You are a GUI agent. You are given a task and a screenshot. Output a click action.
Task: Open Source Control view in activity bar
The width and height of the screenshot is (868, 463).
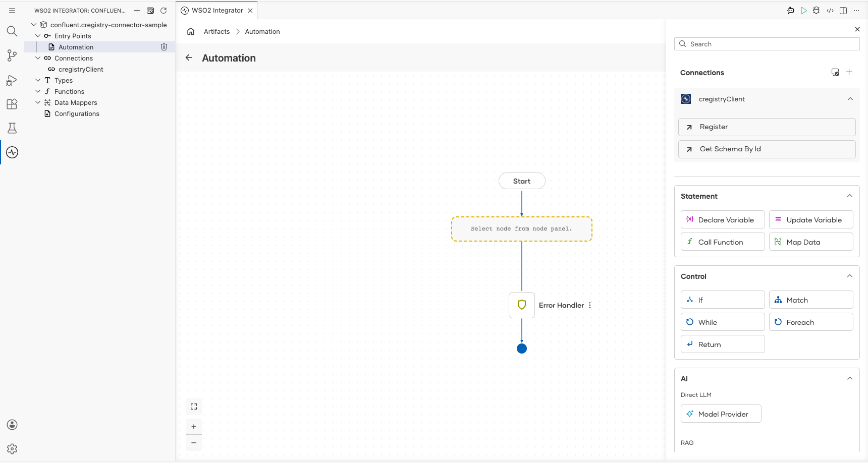(x=12, y=55)
